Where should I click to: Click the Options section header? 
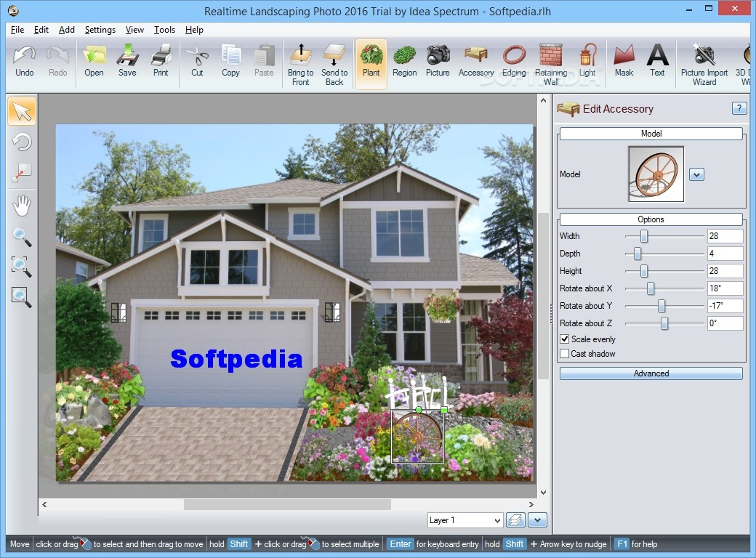651,219
